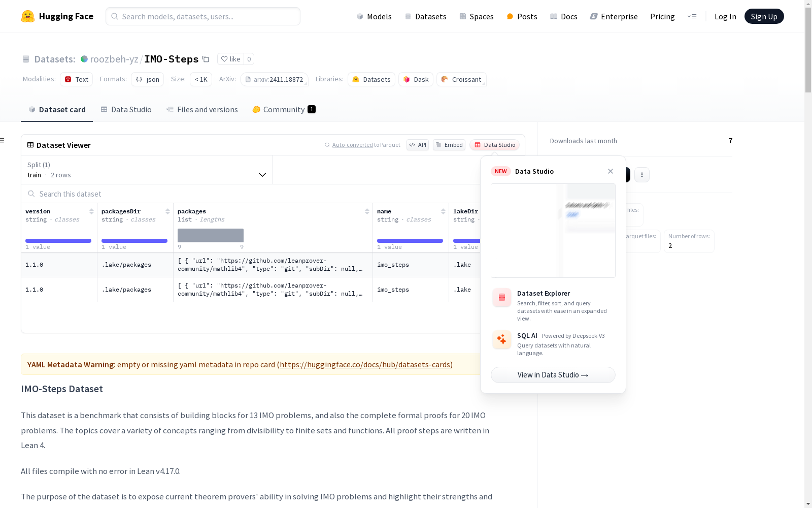
Task: Open Docs in the top navigation
Action: (564, 16)
